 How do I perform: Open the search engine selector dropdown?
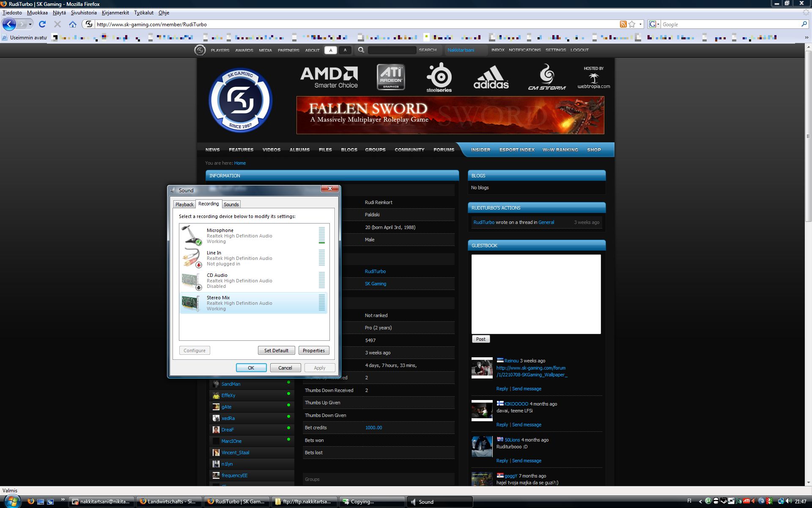point(654,24)
